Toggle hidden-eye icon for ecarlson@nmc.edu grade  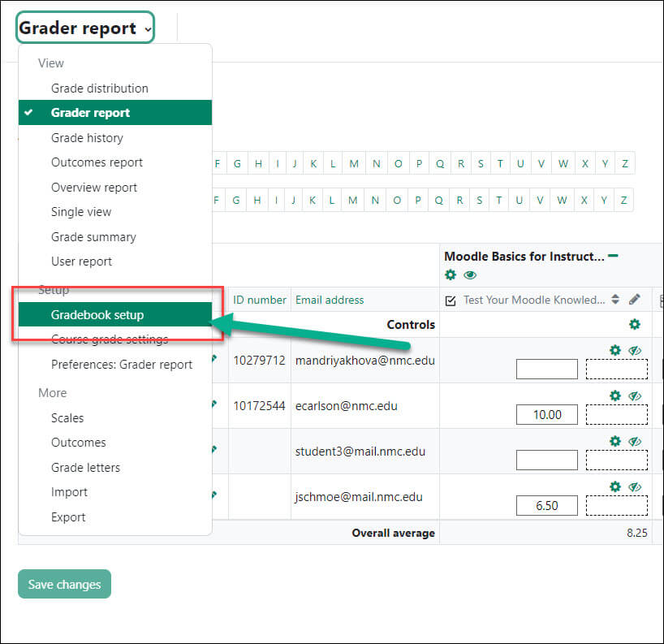click(635, 396)
